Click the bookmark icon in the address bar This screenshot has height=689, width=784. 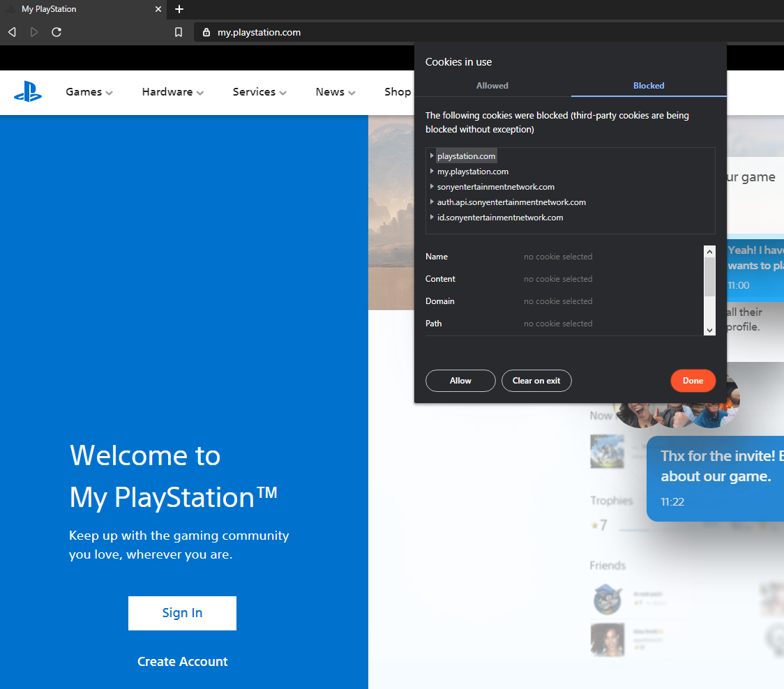[179, 32]
